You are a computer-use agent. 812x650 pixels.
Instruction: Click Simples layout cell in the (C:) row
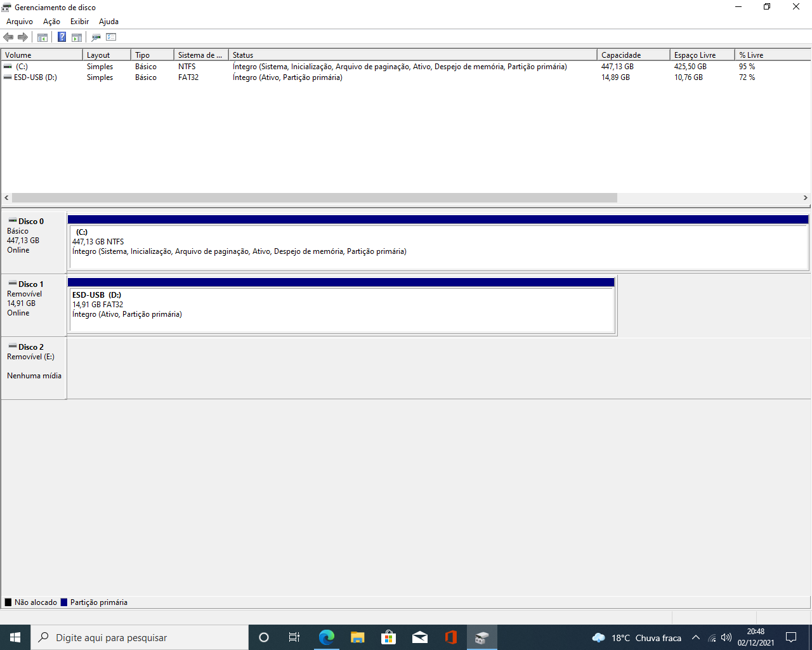click(x=100, y=66)
